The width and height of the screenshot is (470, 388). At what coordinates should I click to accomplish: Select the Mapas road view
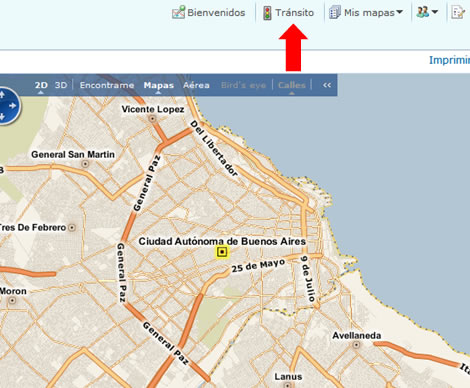159,85
